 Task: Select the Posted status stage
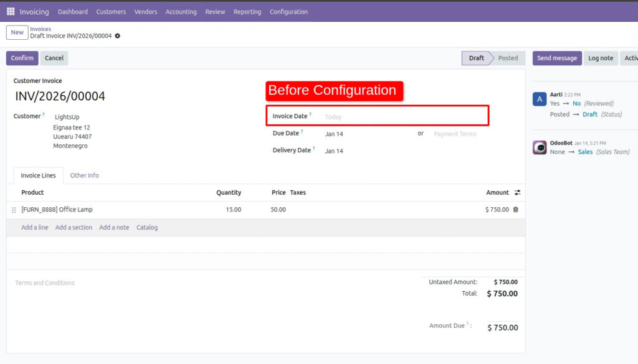coord(507,58)
